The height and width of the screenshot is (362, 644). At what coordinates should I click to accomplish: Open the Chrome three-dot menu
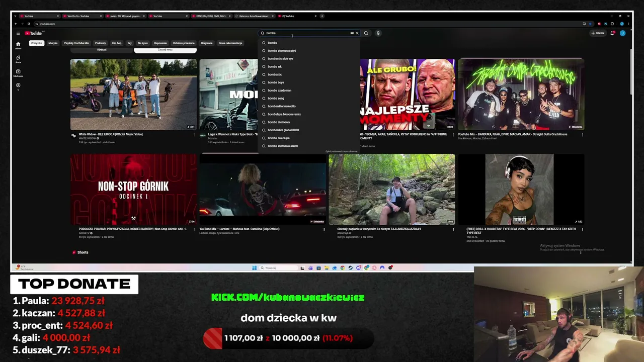tap(628, 24)
